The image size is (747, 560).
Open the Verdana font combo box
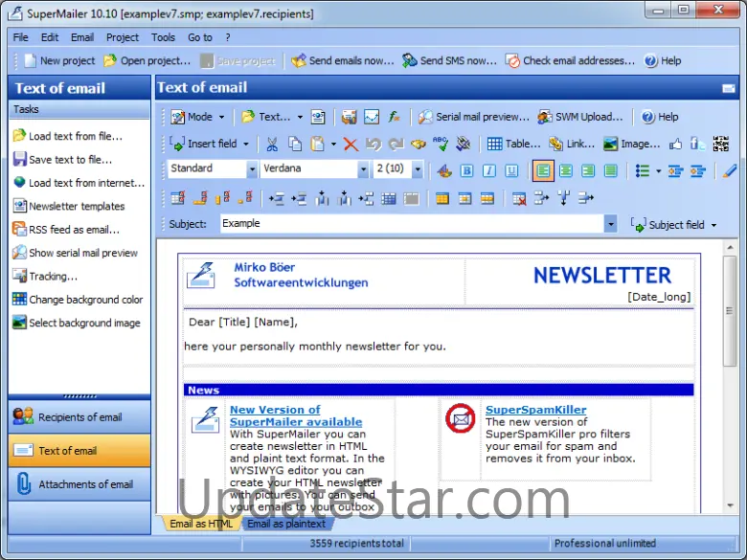[x=314, y=168]
